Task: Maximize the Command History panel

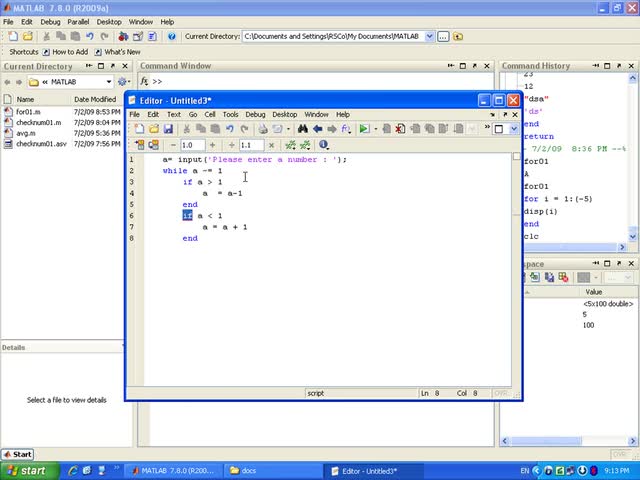Action: 607,66
